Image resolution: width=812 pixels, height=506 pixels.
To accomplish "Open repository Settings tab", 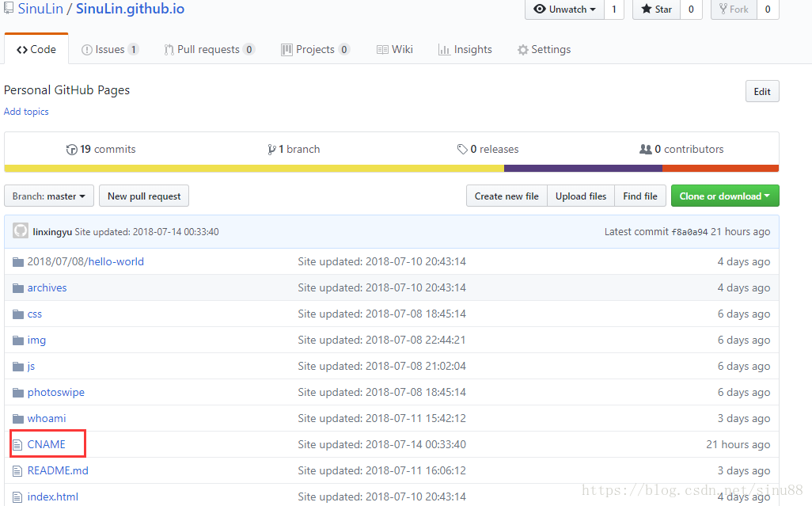I will pos(544,50).
